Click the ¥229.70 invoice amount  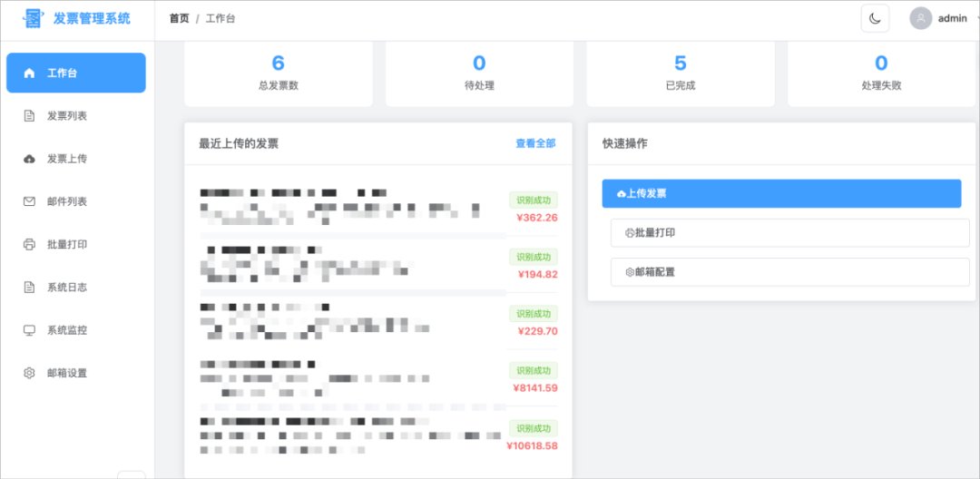click(x=537, y=331)
